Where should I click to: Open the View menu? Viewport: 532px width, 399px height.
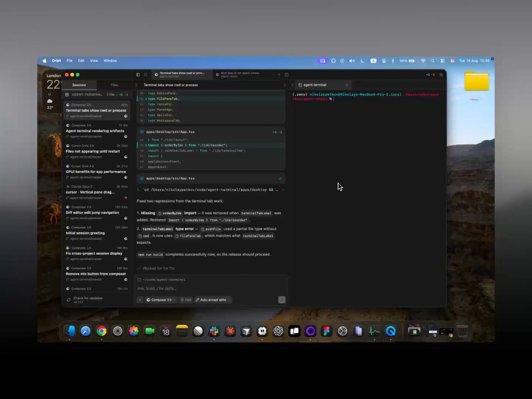coord(94,61)
